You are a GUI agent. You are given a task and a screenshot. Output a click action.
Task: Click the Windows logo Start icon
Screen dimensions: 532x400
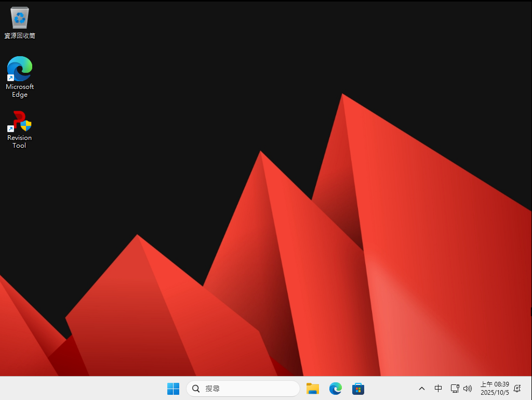[x=173, y=389]
